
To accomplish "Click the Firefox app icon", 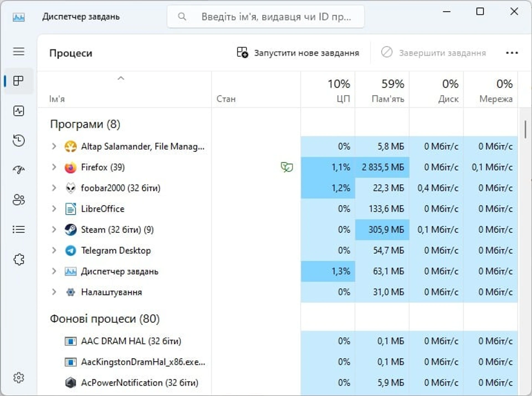I will [70, 167].
